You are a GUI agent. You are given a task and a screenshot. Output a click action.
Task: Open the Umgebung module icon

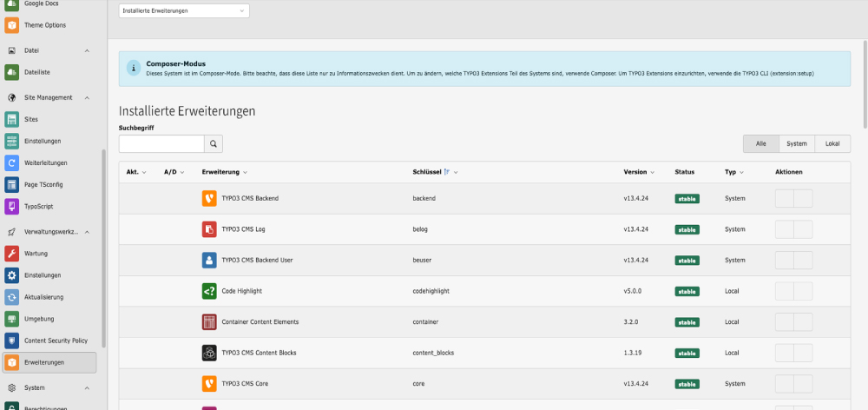pyautogui.click(x=11, y=319)
